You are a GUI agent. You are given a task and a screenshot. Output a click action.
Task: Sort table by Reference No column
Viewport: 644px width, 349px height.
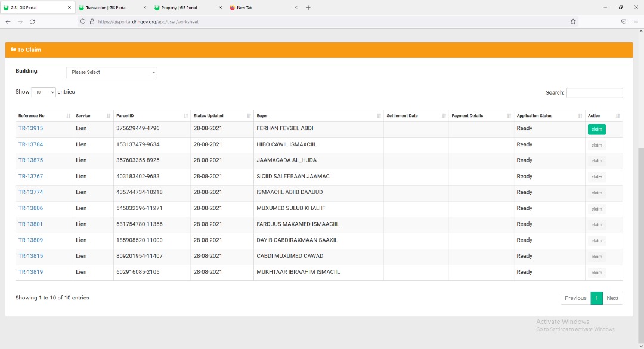click(x=44, y=116)
